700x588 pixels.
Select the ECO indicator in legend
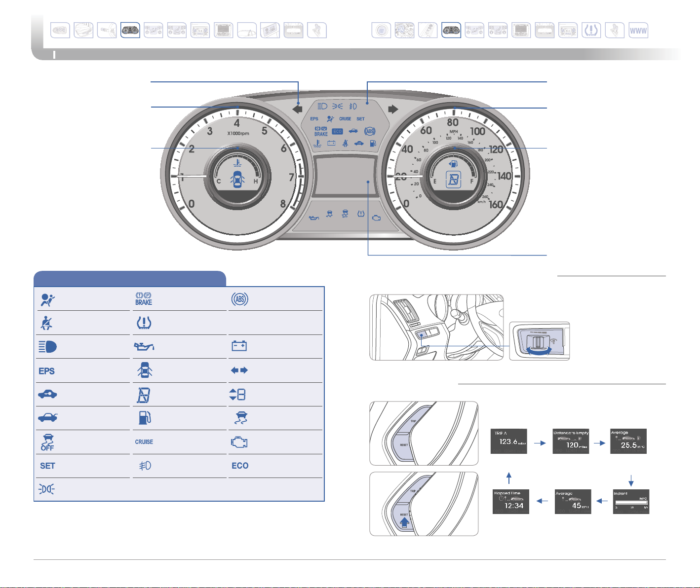coord(240,466)
